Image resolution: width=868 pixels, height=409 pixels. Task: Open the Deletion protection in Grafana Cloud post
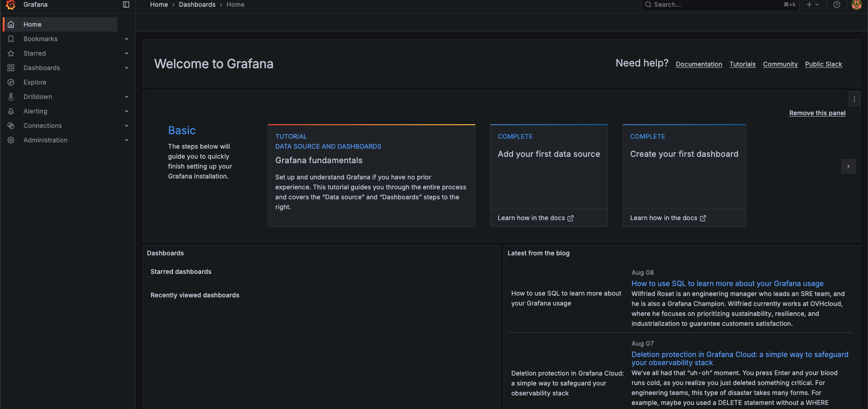pyautogui.click(x=740, y=358)
